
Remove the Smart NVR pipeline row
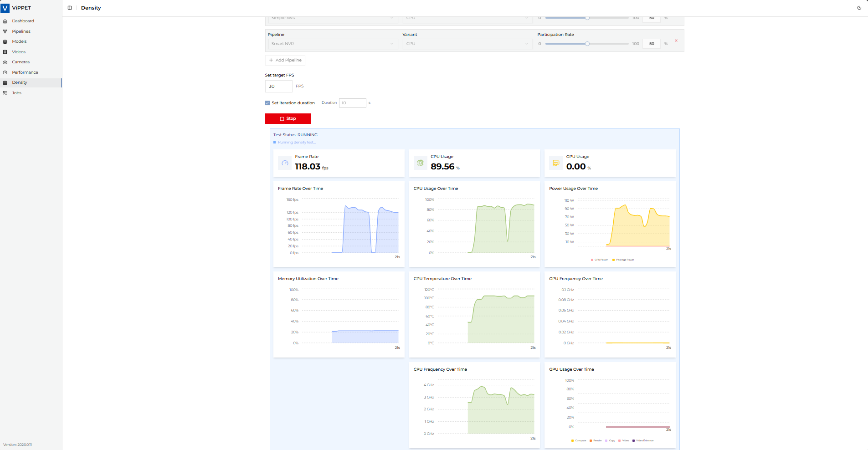pos(676,41)
